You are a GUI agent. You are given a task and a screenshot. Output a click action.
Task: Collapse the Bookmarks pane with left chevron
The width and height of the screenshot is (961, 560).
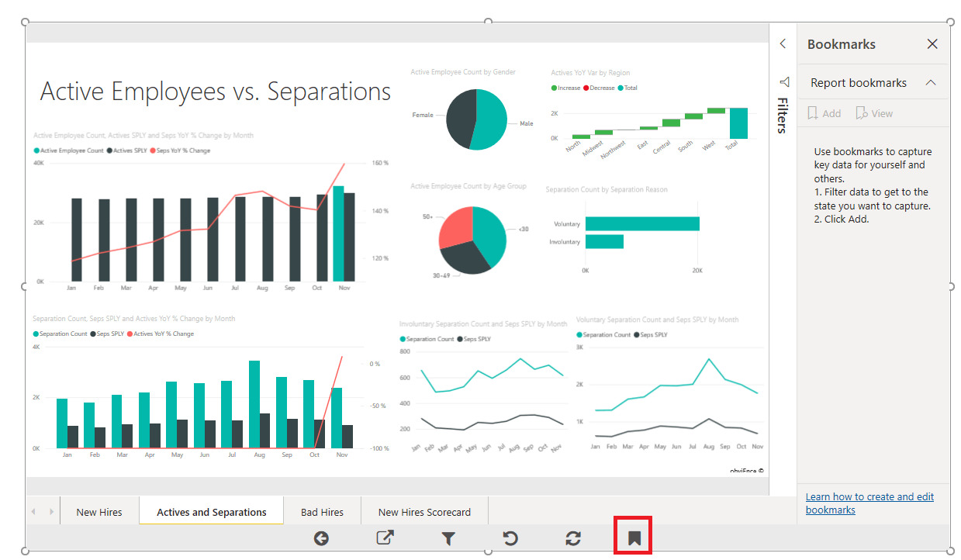point(782,43)
